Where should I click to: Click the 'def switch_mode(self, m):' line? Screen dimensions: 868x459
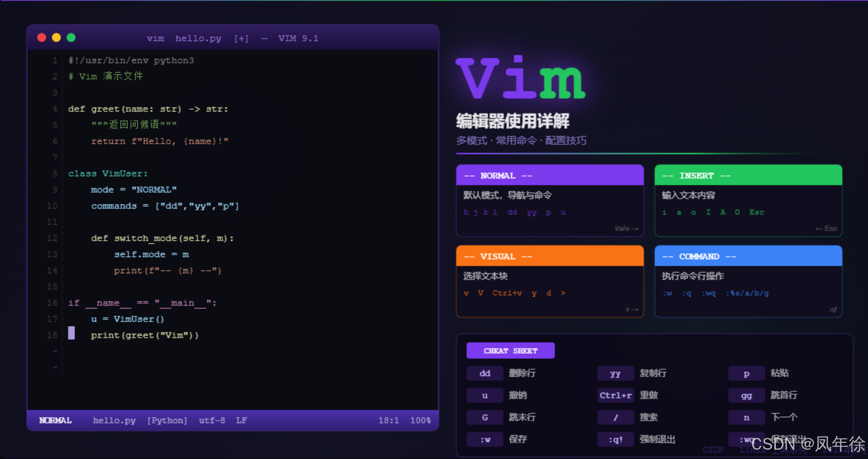point(162,238)
